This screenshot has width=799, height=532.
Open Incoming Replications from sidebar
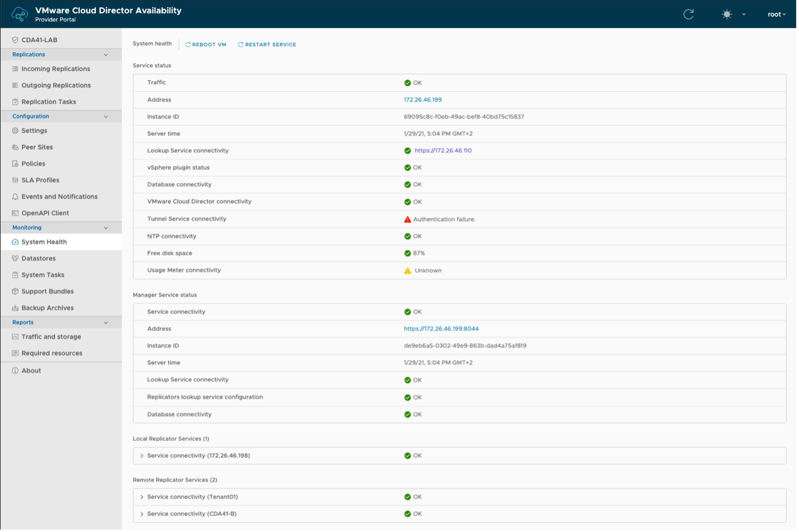pos(55,69)
